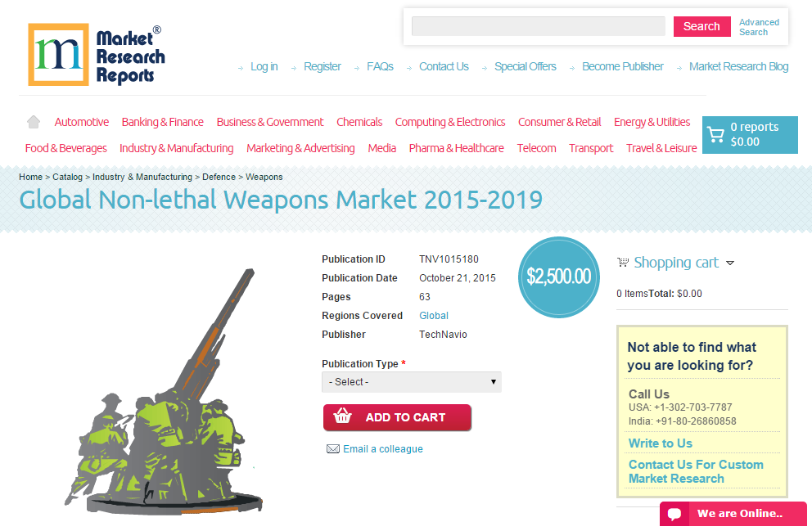Open the Pharma & Healthcare category
This screenshot has width=812, height=531.
coord(456,149)
